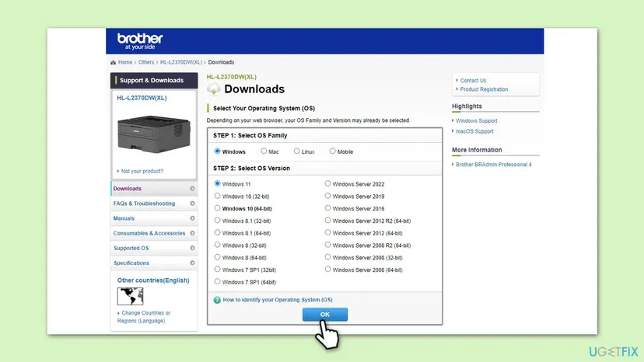Screen dimensions: 644x362
Task: Click the HL-L2370DW printer image
Action: (x=154, y=134)
